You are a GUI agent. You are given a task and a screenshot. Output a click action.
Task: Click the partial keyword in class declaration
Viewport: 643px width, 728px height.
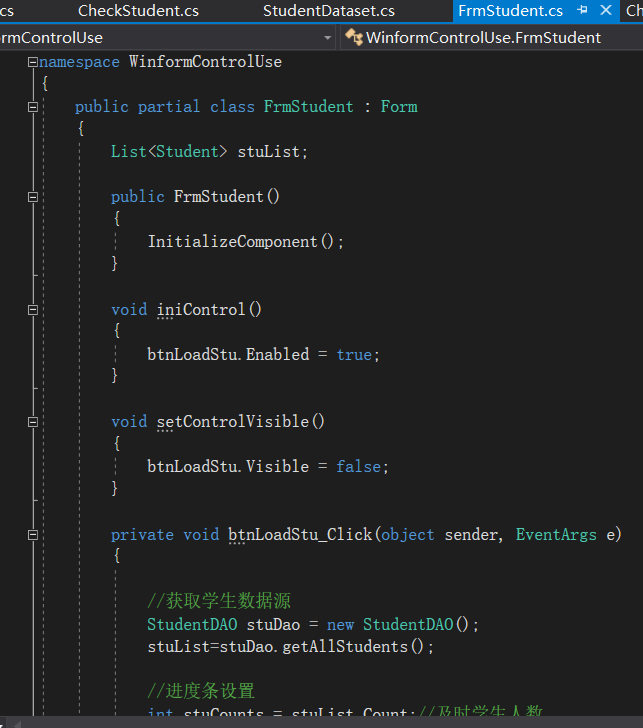tap(169, 107)
